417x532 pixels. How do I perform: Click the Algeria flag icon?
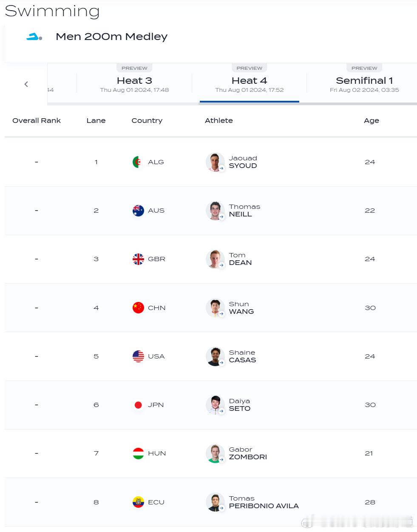point(138,162)
